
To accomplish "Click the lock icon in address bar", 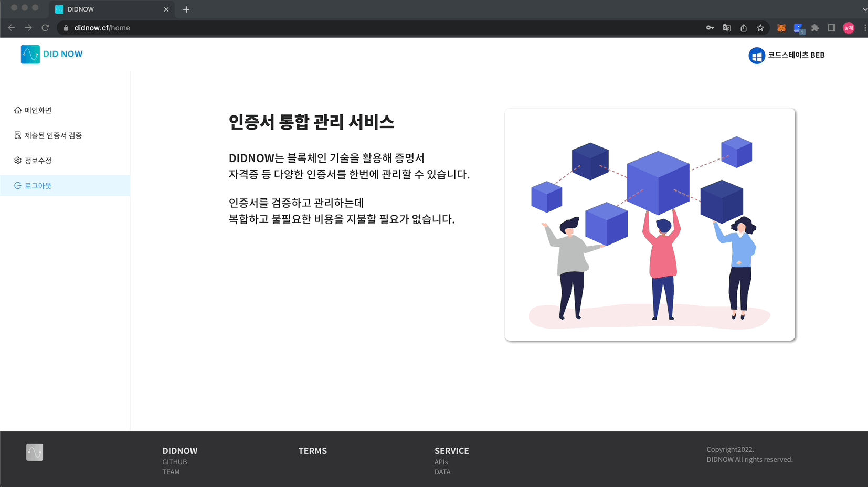I will pos(66,28).
